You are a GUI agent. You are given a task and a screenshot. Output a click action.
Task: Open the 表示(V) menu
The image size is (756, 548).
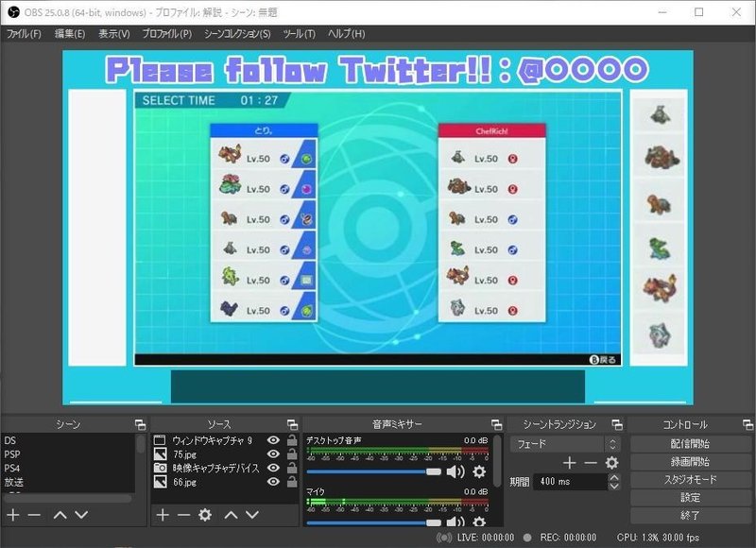click(x=113, y=34)
